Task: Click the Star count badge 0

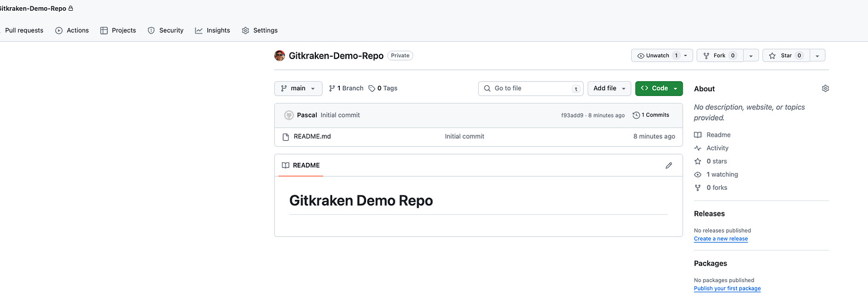Action: 799,55
